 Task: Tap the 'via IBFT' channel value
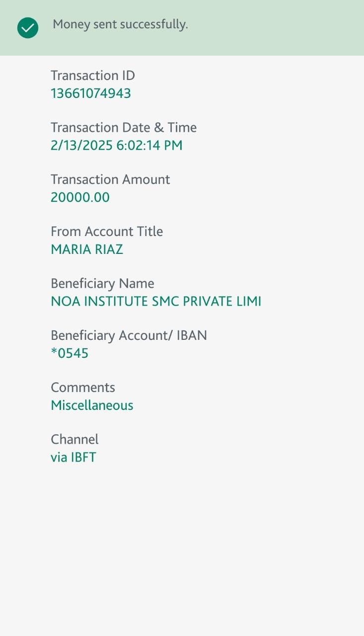[x=73, y=457]
